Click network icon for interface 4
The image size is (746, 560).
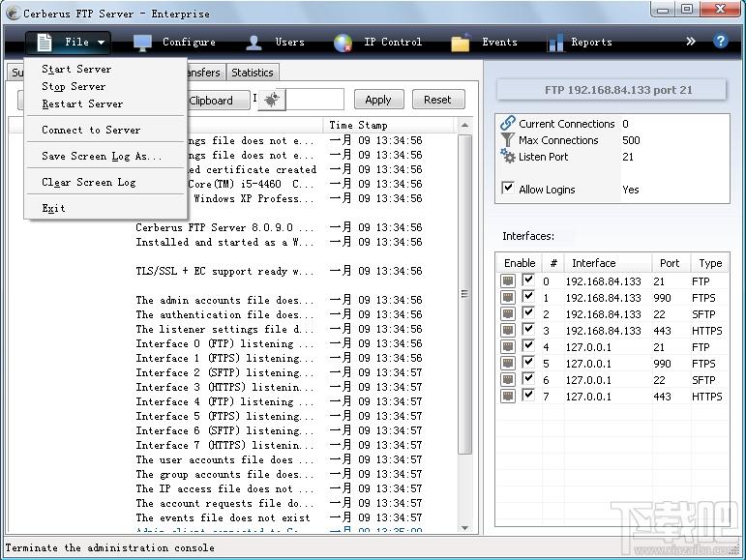click(508, 347)
